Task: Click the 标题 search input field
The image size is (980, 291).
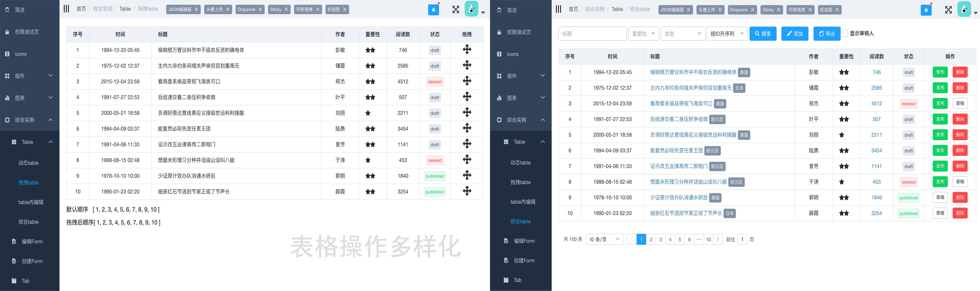Action: click(x=592, y=34)
